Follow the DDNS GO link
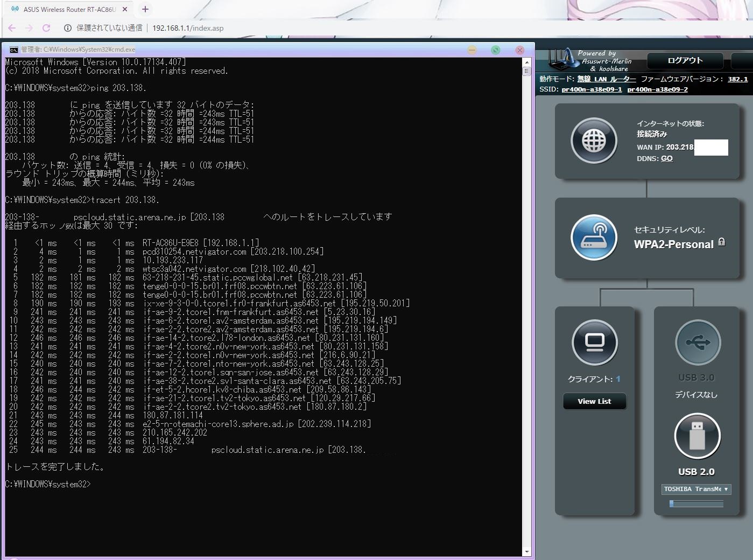Screen dimensions: 753x560 click(x=666, y=158)
